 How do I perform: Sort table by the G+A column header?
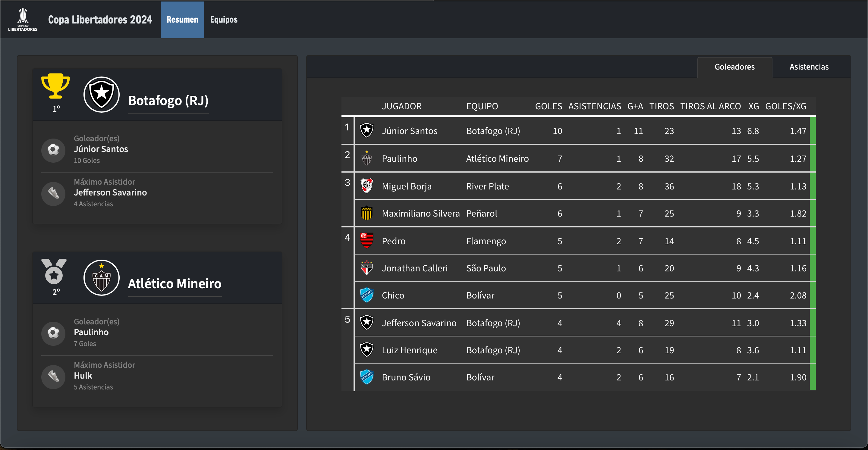(x=635, y=106)
